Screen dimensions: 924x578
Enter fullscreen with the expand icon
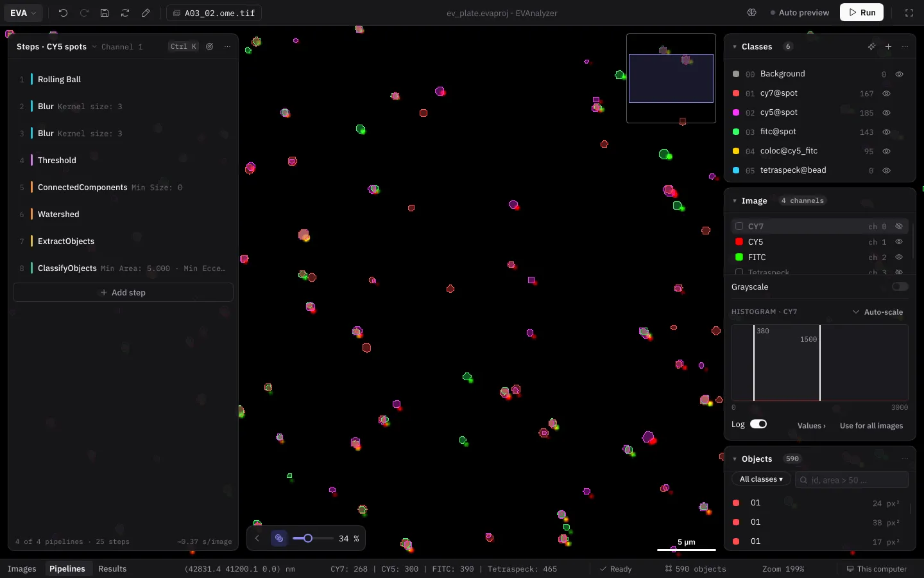[x=909, y=13]
